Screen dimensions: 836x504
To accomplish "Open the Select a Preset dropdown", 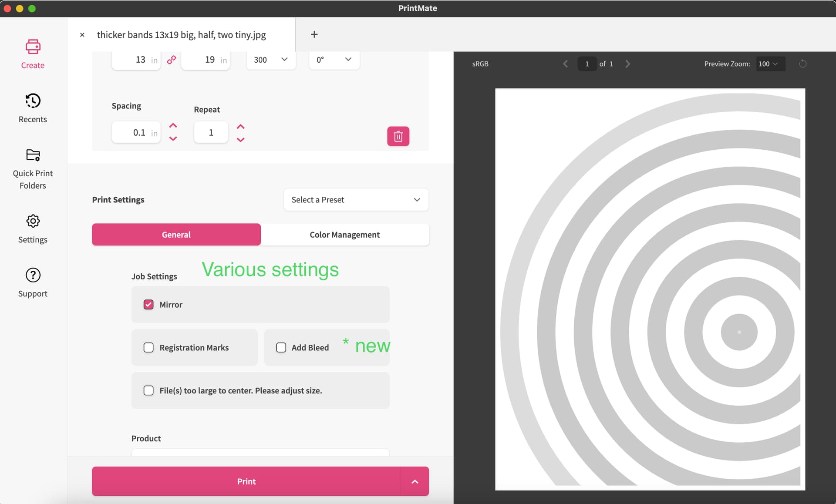I will pos(356,200).
